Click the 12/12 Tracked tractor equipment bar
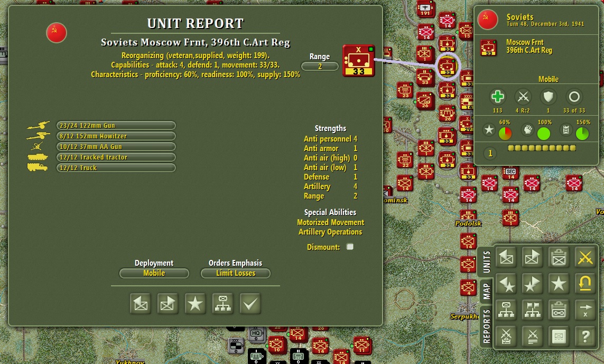This screenshot has height=364, width=604. tap(116, 157)
